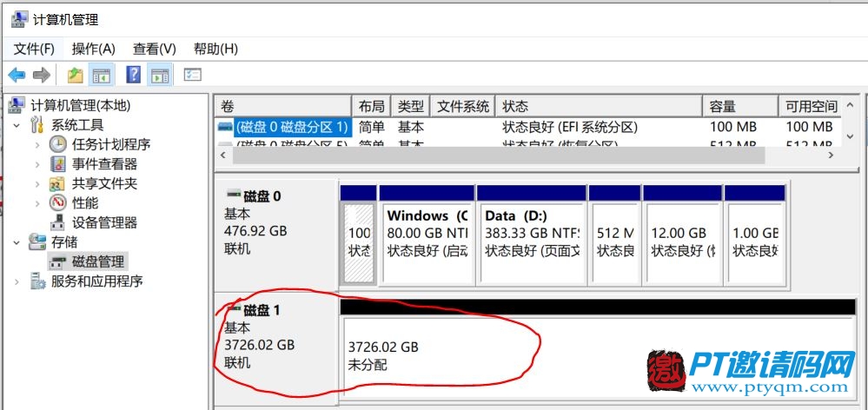Image resolution: width=868 pixels, height=410 pixels.
Task: Select volume row 磁盘 0 磁盘分区 1
Action: pyautogui.click(x=292, y=127)
